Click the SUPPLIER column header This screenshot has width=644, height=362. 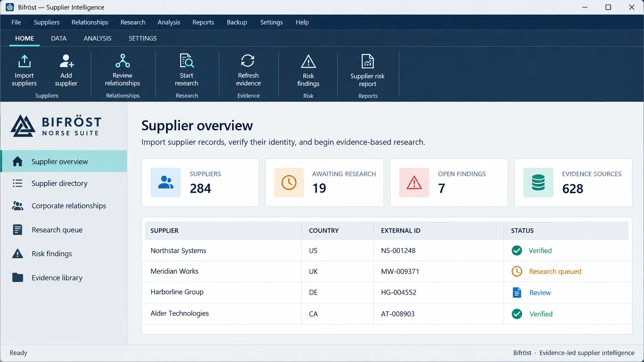point(164,230)
